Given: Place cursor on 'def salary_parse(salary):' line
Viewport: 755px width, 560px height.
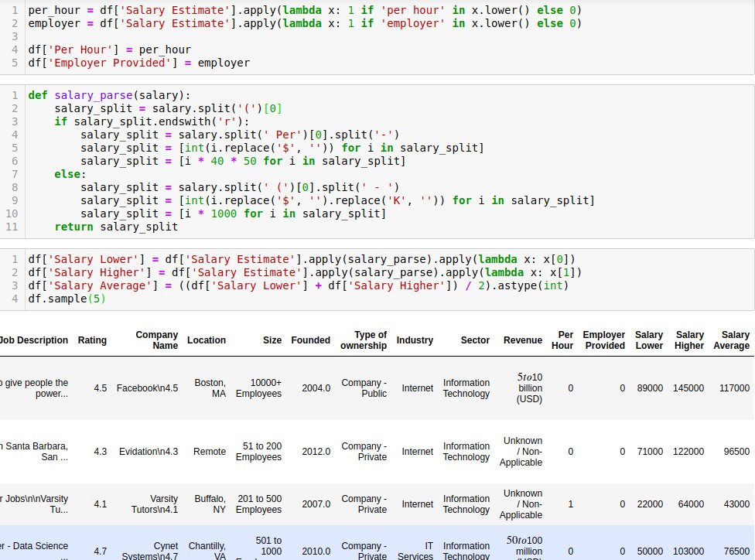Looking at the screenshot, I should point(109,95).
